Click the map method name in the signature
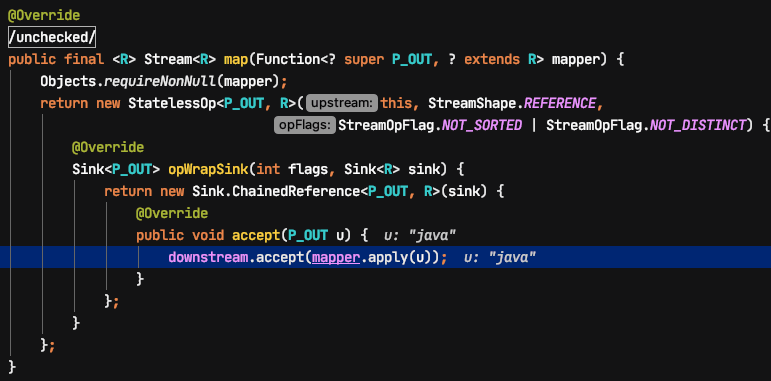 [x=236, y=59]
